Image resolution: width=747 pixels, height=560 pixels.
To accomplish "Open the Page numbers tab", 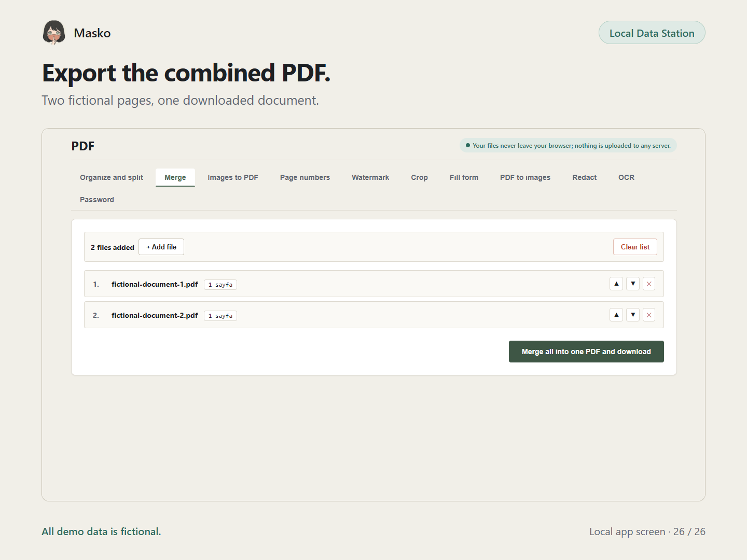I will (305, 177).
